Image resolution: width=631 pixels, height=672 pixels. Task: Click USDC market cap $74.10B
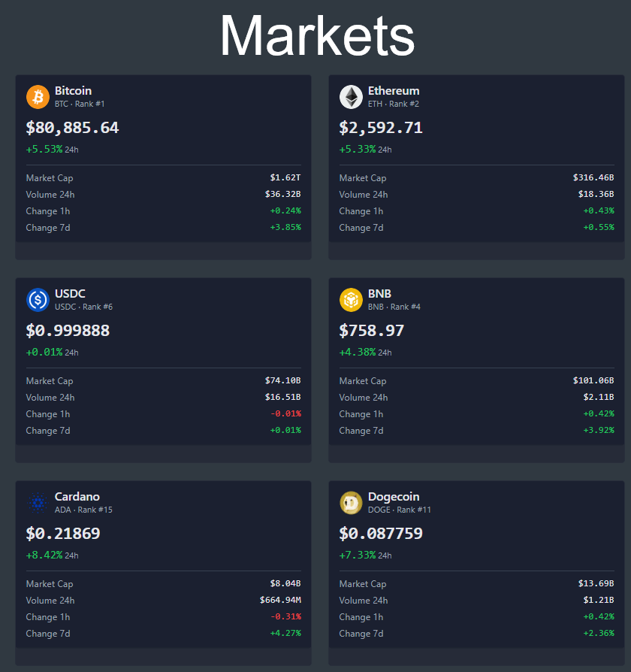point(282,380)
